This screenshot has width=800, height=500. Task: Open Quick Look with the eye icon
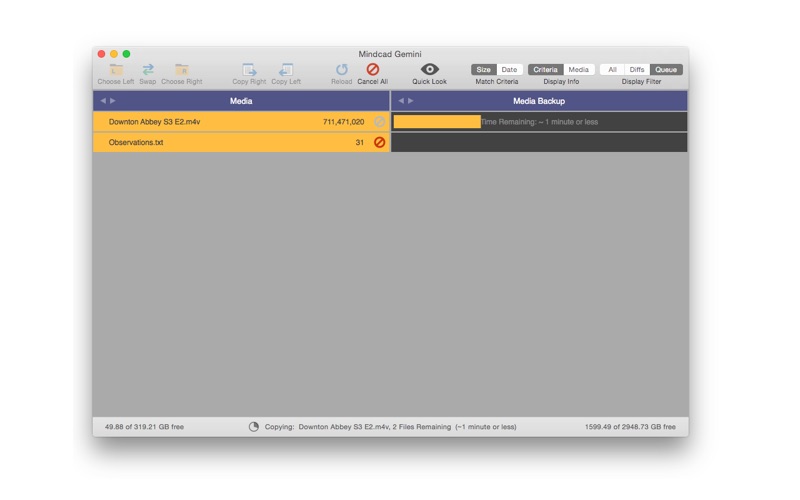430,69
